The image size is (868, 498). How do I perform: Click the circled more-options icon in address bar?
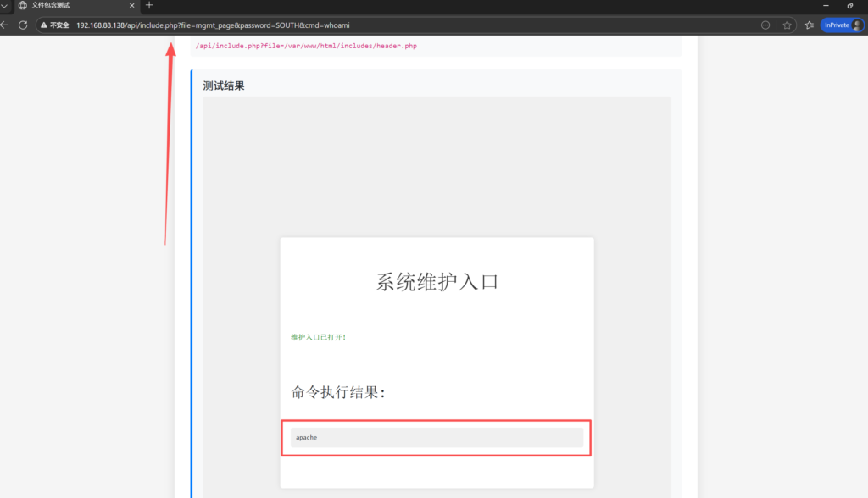coord(765,25)
